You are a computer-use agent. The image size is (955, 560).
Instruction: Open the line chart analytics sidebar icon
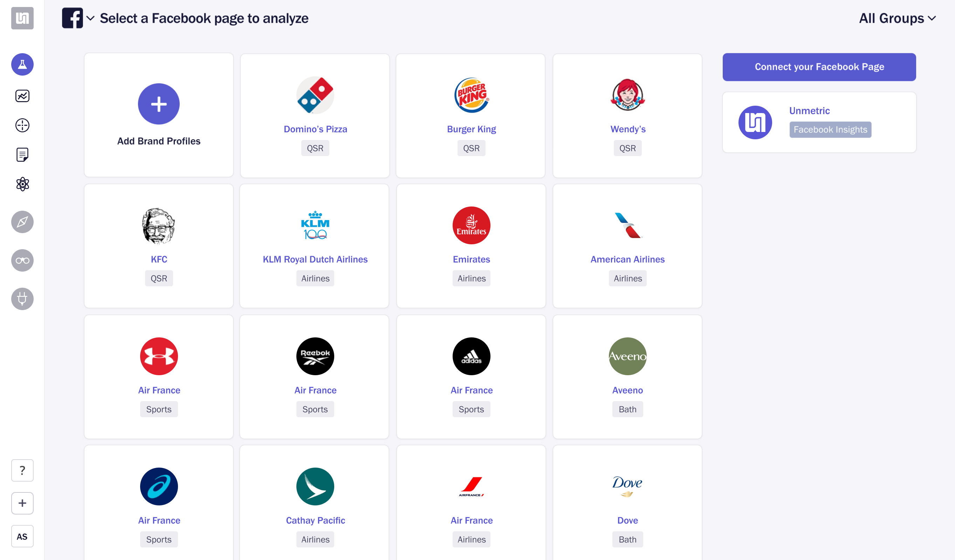click(x=22, y=96)
